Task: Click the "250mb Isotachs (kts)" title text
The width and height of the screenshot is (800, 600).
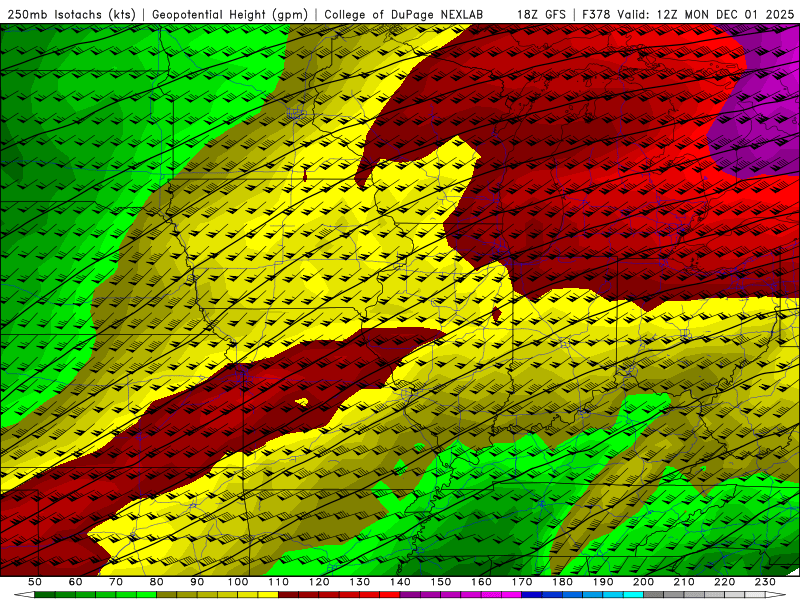Action: (71, 14)
